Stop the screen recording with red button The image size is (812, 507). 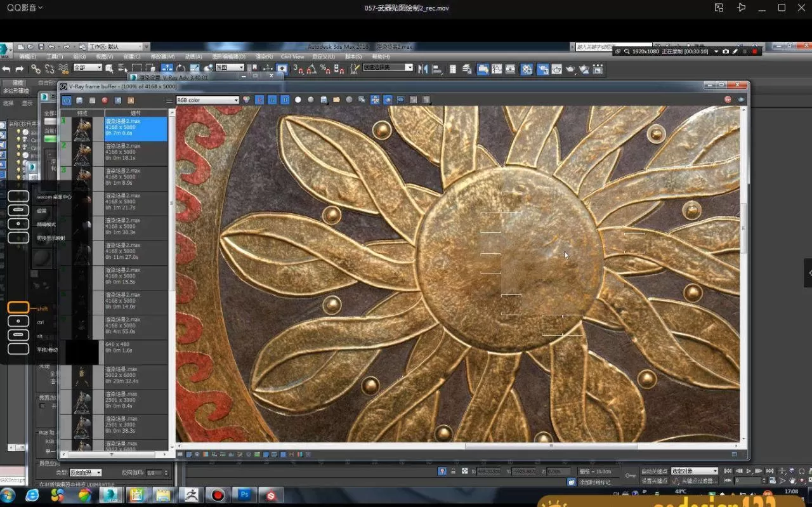(x=754, y=51)
